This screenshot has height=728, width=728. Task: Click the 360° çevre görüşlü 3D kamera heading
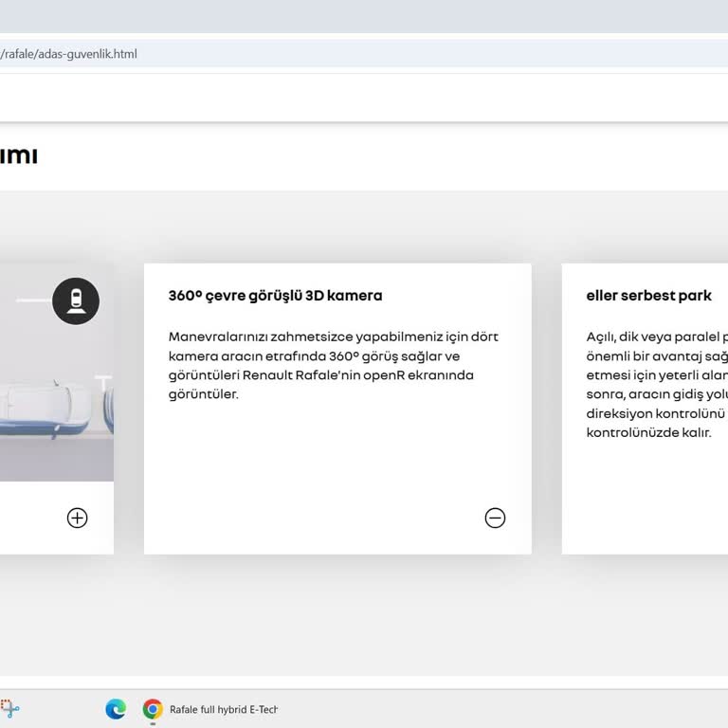pos(275,296)
